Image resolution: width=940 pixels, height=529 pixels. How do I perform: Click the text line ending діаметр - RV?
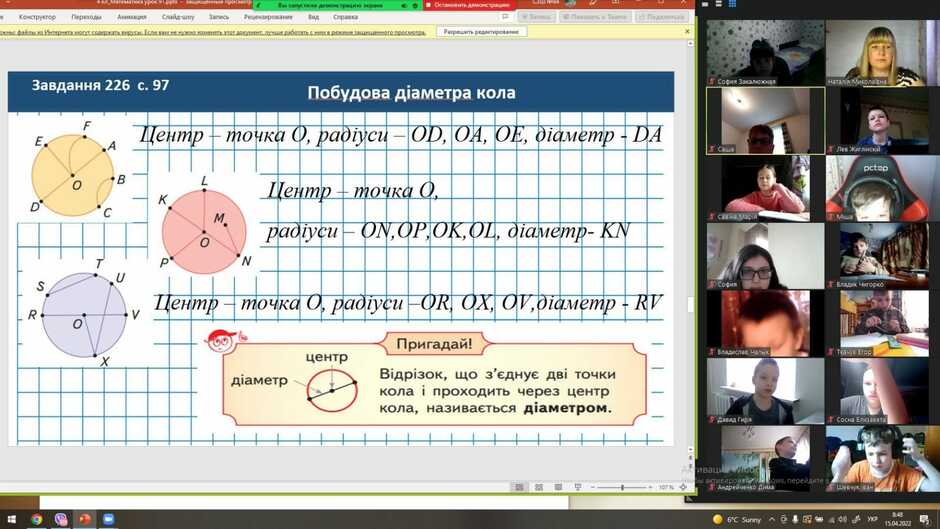tap(408, 303)
